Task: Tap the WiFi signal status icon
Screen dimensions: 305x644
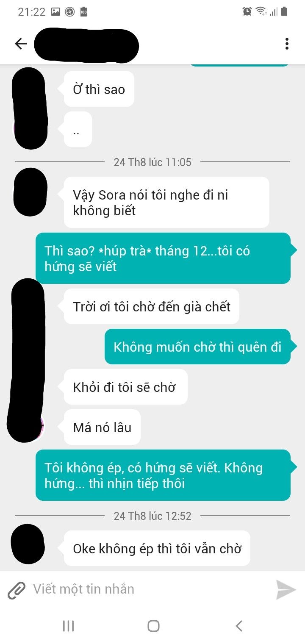Action: tap(261, 12)
